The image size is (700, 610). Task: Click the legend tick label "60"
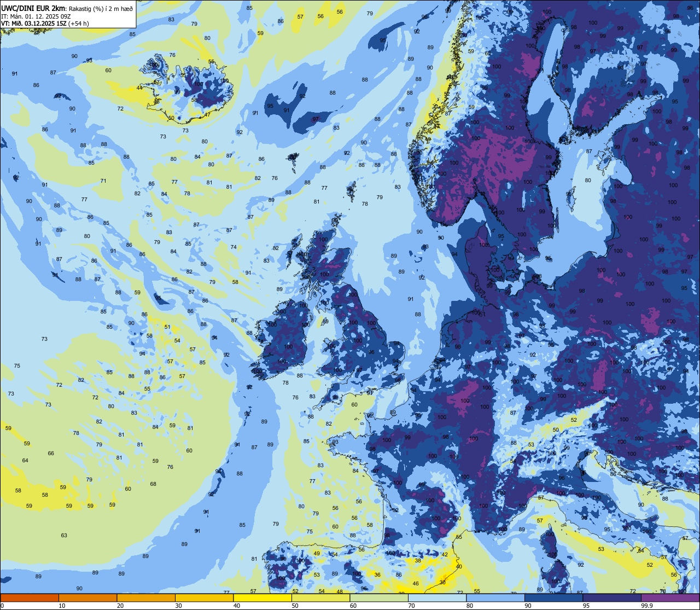[x=353, y=606]
